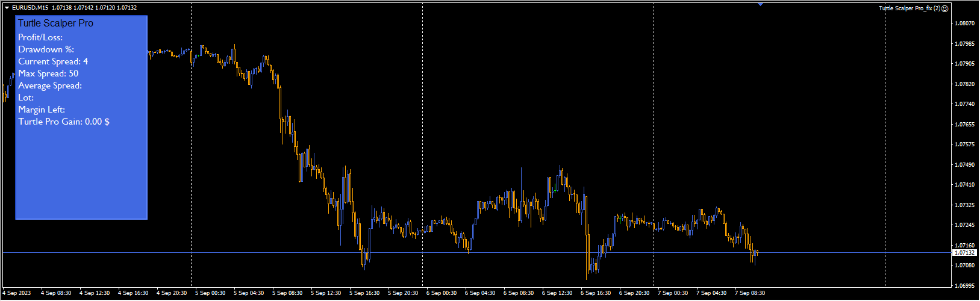Viewport: 980px width, 301px height.
Task: Click the Lot label in the panel
Action: coord(26,98)
